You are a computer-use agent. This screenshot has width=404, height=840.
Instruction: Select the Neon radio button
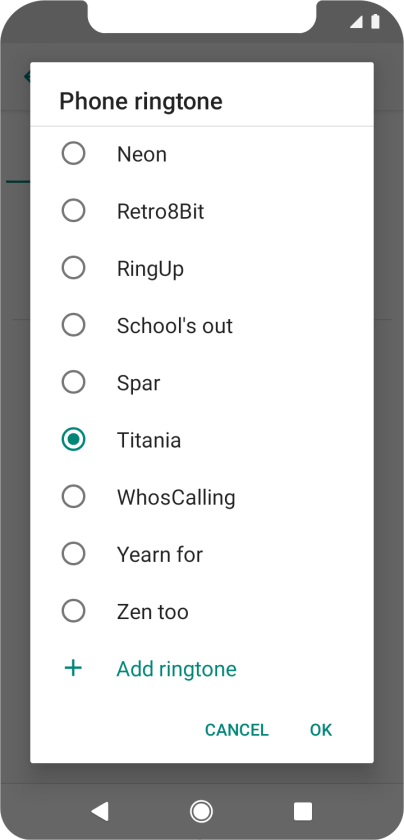click(73, 154)
